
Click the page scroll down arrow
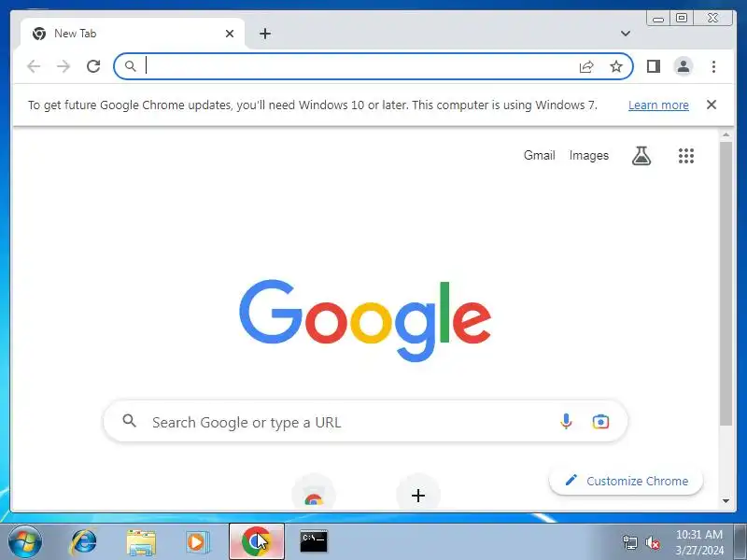tap(726, 500)
